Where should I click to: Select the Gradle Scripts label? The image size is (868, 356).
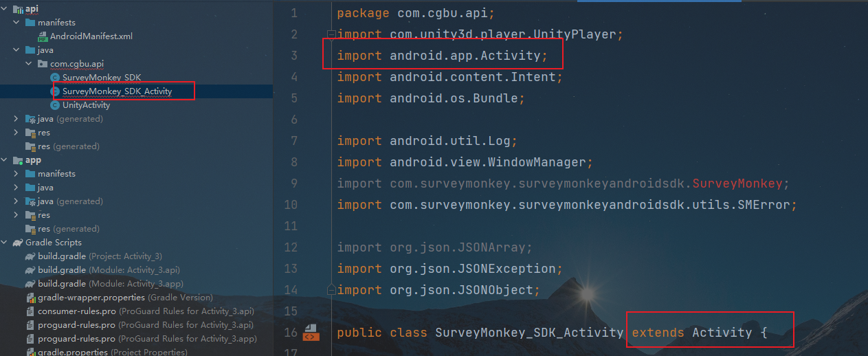point(54,243)
